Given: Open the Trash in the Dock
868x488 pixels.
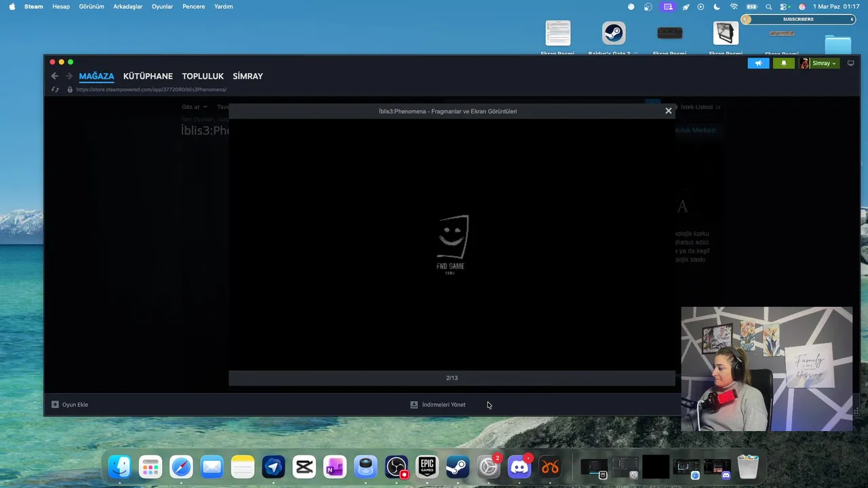Looking at the screenshot, I should tap(747, 467).
